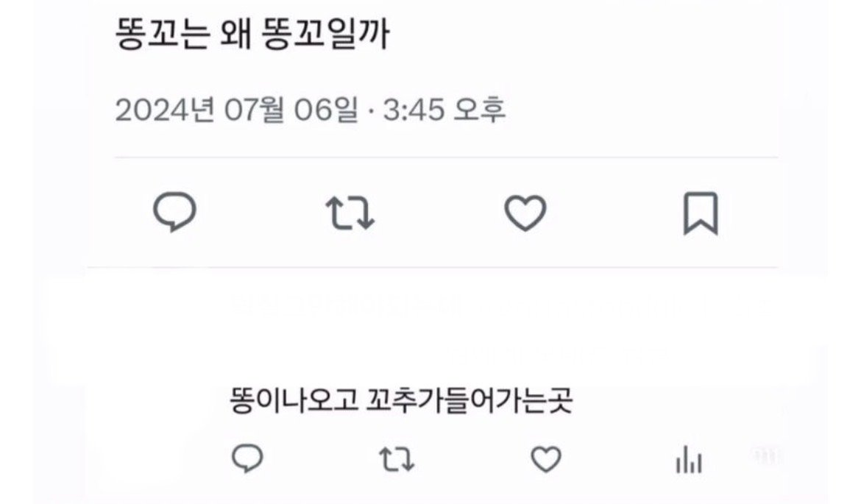This screenshot has height=504, width=861.
Task: Click the faded icon right of the analytics bars
Action: 768,458
